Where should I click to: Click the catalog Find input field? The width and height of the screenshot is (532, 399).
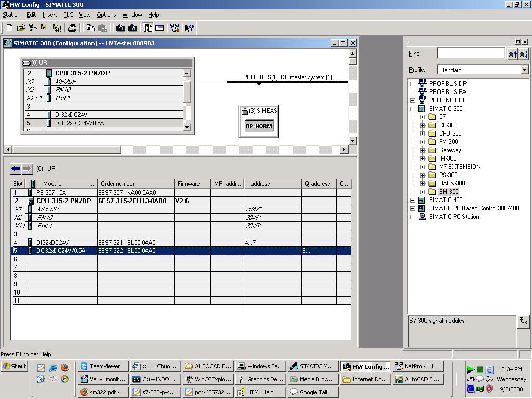click(x=470, y=54)
